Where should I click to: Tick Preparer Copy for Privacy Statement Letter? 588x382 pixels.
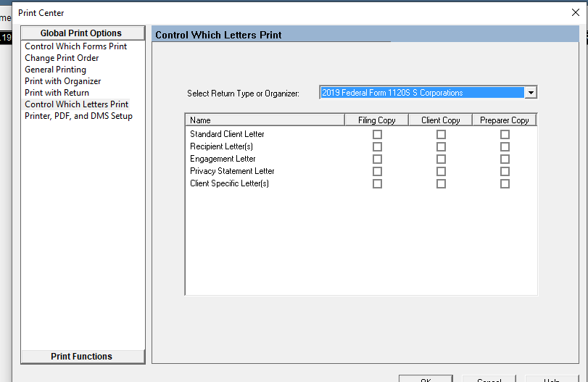[x=505, y=172]
